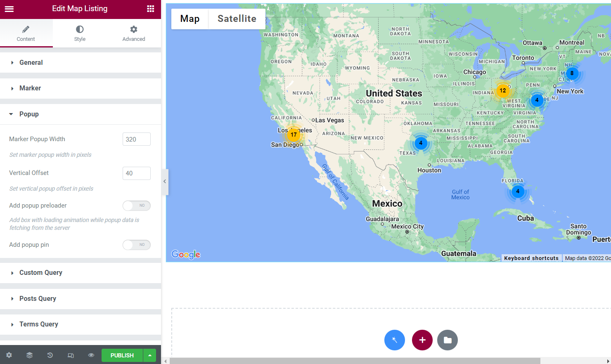Open save options arrow next to Publish
The width and height of the screenshot is (611, 364).
point(150,355)
